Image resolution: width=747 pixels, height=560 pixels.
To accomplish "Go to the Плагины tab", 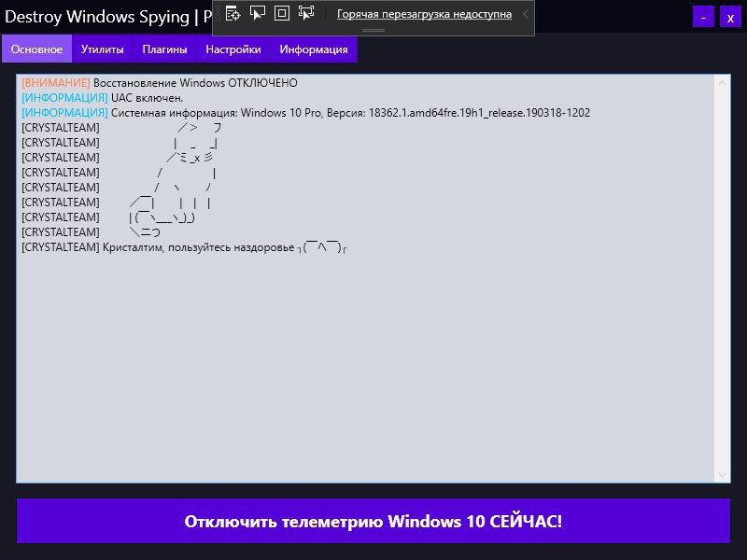I will [164, 49].
